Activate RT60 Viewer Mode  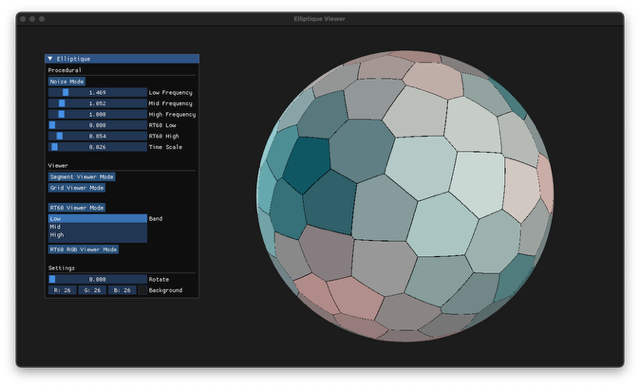coord(77,208)
